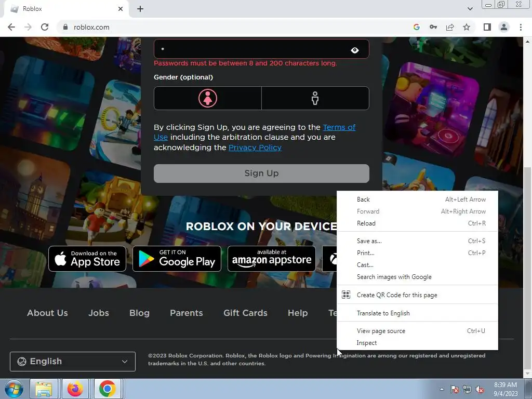This screenshot has width=532, height=399.
Task: Select Translate to English menu item
Action: [417, 313]
